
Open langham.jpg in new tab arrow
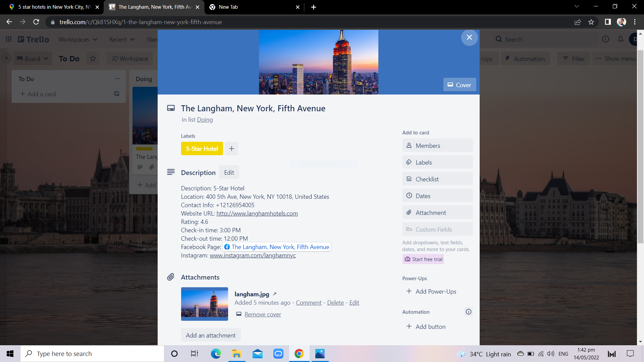[274, 294]
